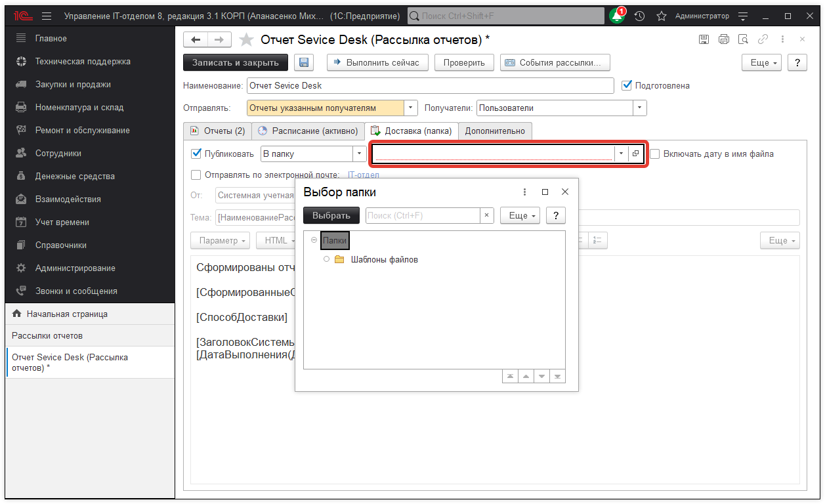Click the favorites star in title bar
The width and height of the screenshot is (825, 504).
click(661, 16)
